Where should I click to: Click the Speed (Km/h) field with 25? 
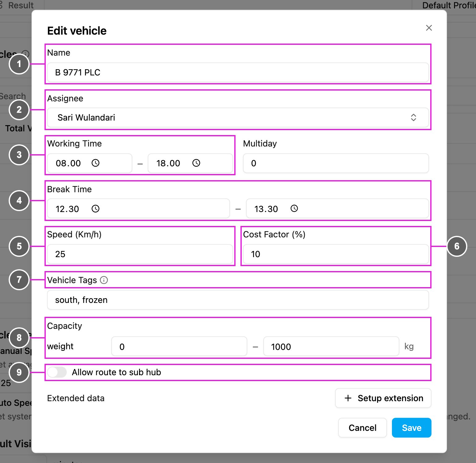pos(140,254)
